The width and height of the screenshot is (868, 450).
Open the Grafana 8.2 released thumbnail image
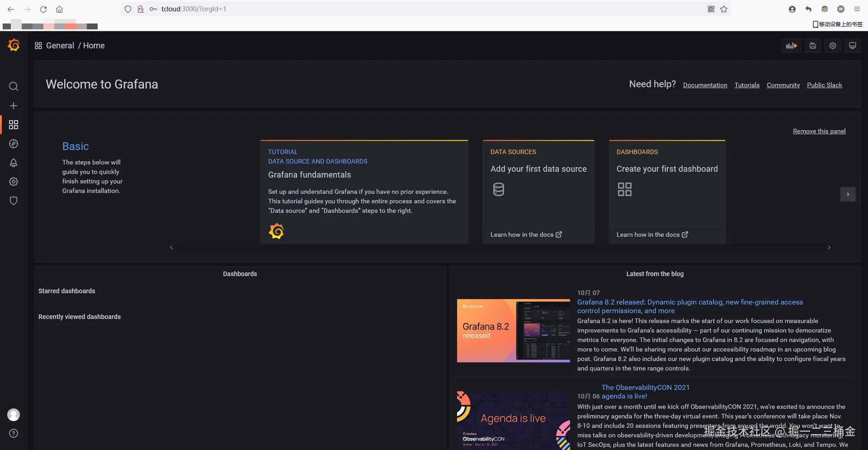514,331
